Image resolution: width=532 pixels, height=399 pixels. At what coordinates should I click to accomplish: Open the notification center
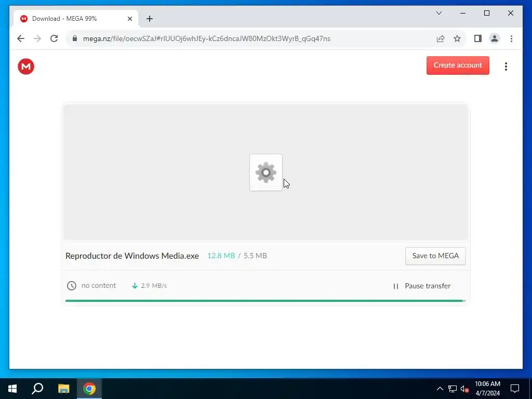[x=515, y=389]
